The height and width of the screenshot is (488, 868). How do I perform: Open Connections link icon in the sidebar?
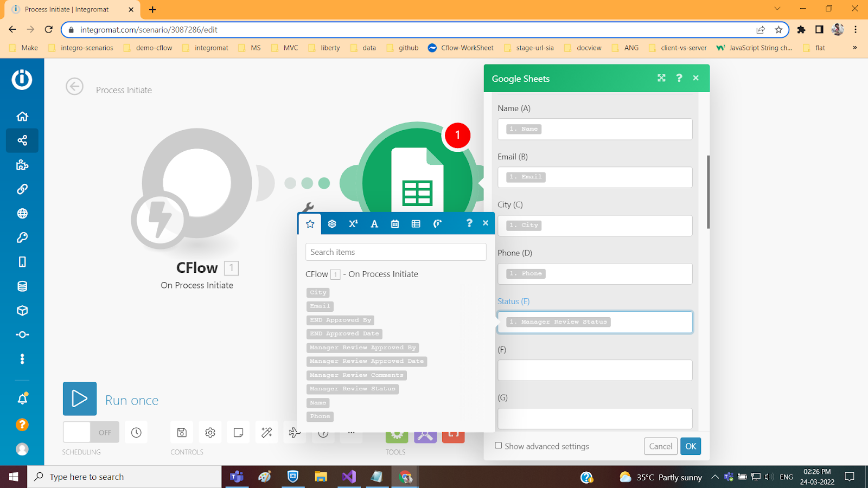click(x=22, y=189)
